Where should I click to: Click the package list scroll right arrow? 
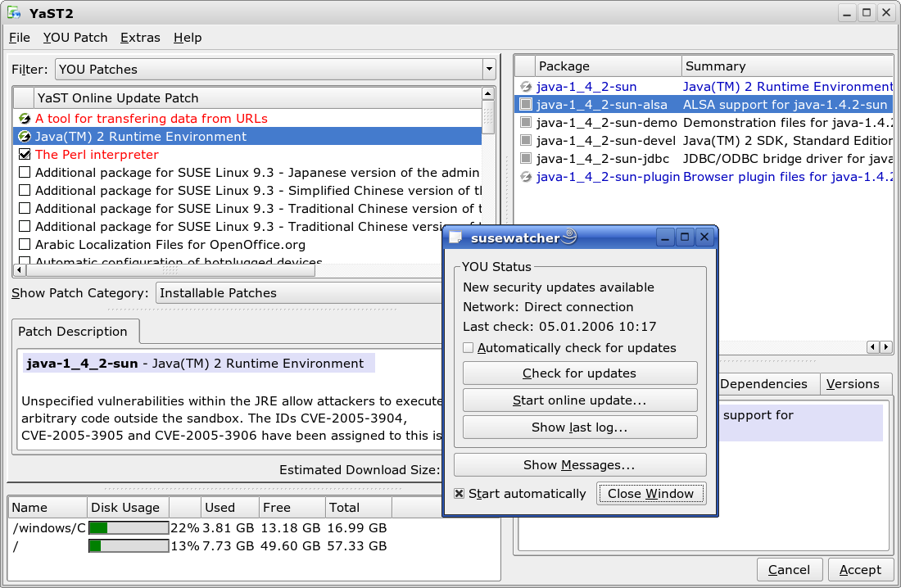click(886, 346)
